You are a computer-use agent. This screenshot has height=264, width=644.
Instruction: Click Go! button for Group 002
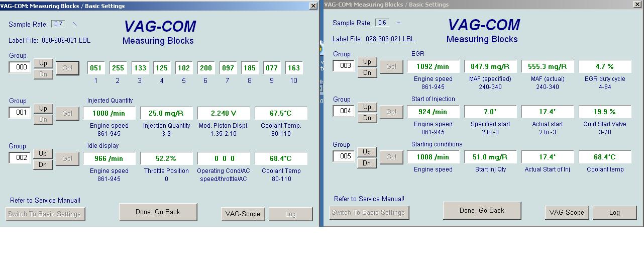pyautogui.click(x=67, y=158)
